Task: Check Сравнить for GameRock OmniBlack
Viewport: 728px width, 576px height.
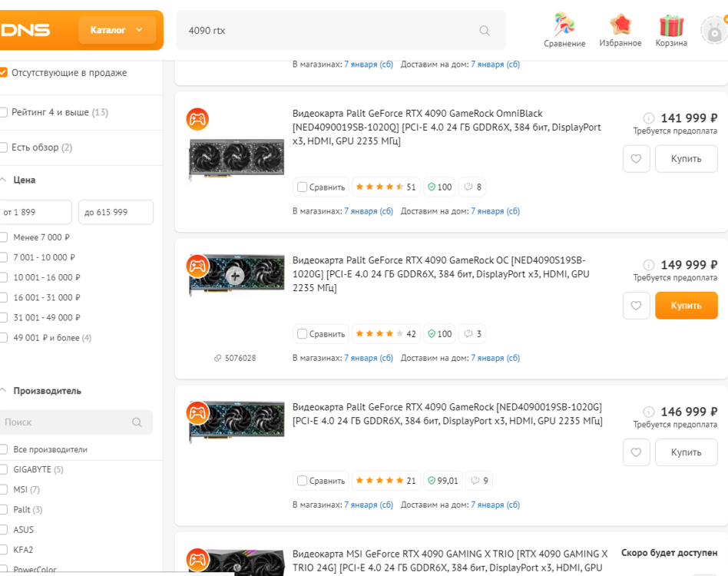Action: tap(302, 187)
